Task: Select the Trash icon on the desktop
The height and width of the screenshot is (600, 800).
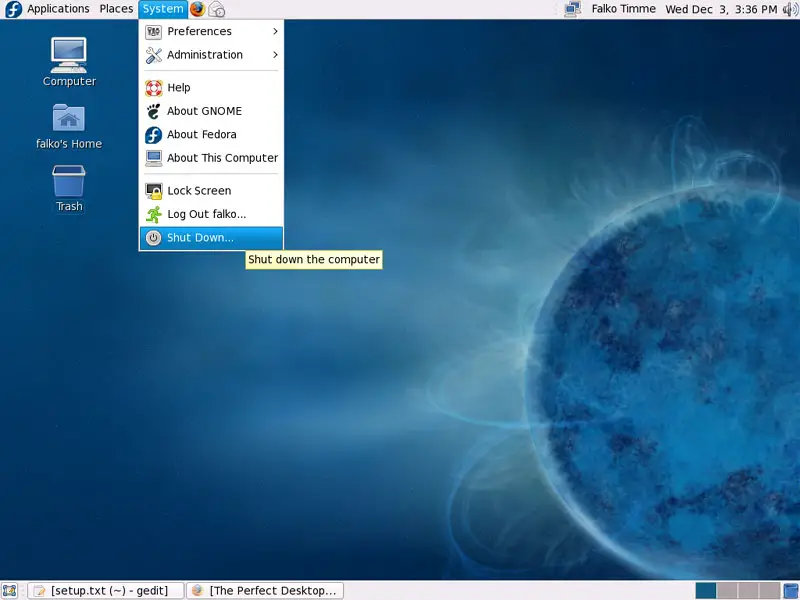Action: (x=69, y=188)
